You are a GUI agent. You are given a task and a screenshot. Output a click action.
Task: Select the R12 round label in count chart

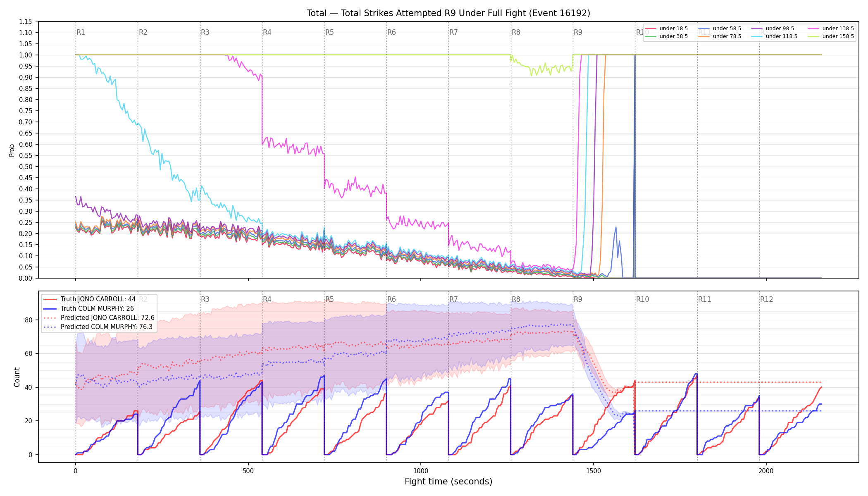[766, 299]
